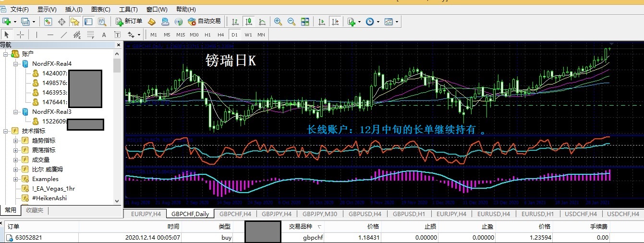The image size is (644, 243).
Task: Switch chart to candlesticks
Action: pos(249,22)
